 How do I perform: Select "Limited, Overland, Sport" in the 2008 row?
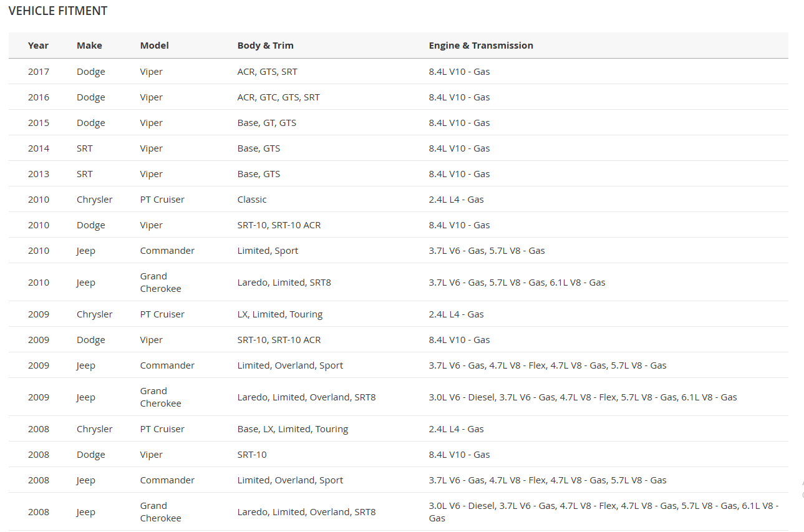click(291, 480)
